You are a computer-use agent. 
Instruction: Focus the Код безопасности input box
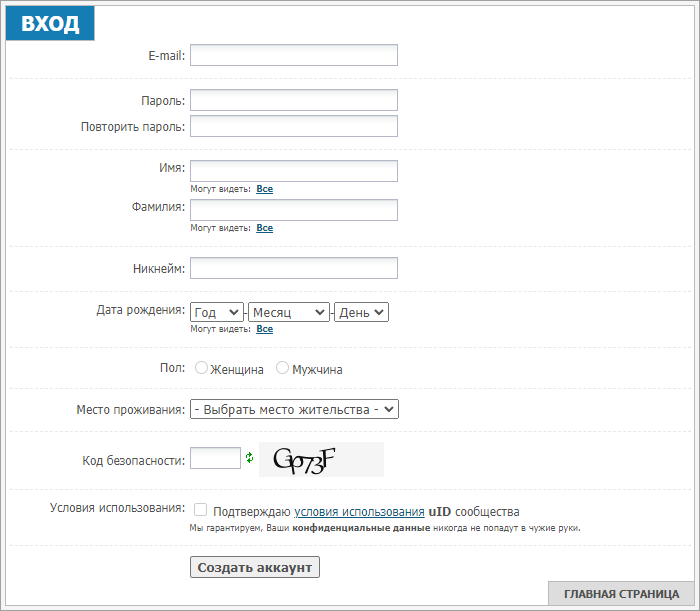216,458
